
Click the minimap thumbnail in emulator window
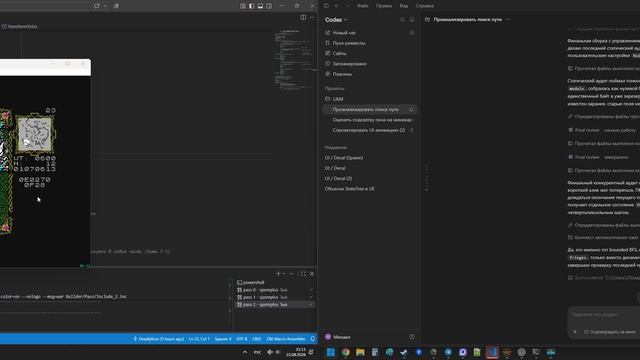(x=35, y=133)
